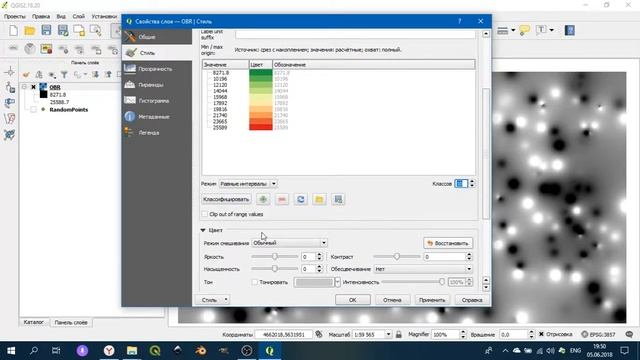
Task: Go to the Metadata tab
Action: pos(157,117)
